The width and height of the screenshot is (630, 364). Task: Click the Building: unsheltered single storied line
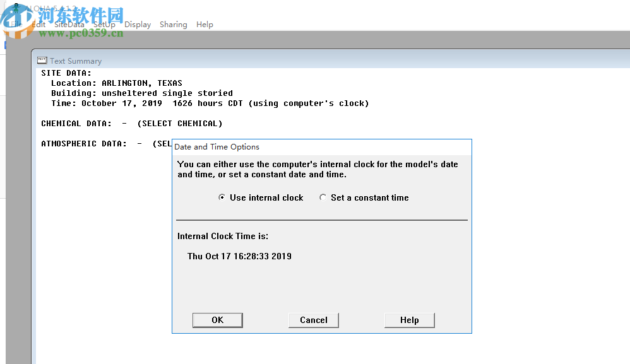[142, 93]
